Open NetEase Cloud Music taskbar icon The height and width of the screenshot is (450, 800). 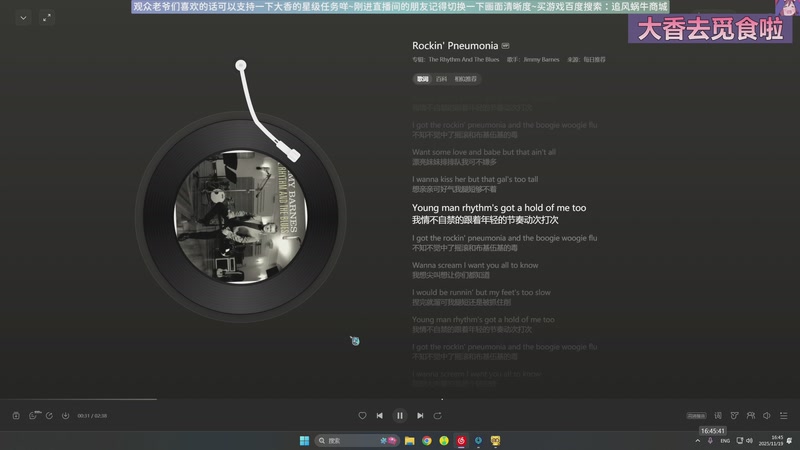click(461, 441)
